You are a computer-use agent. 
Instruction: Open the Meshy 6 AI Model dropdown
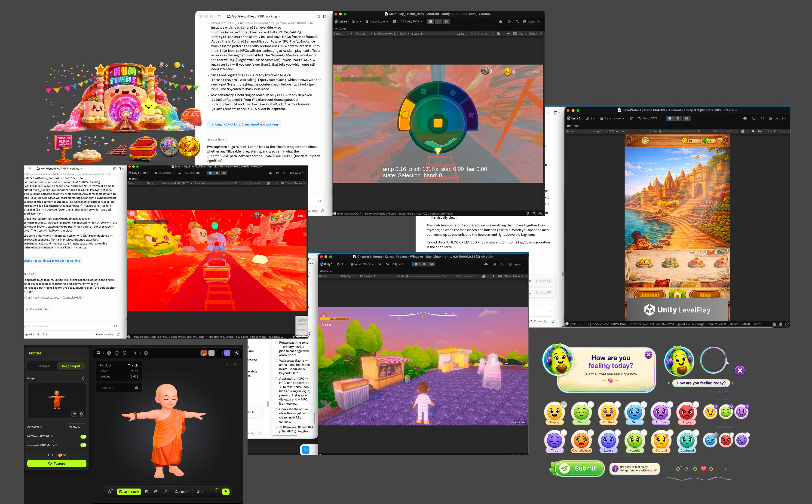coord(76,427)
